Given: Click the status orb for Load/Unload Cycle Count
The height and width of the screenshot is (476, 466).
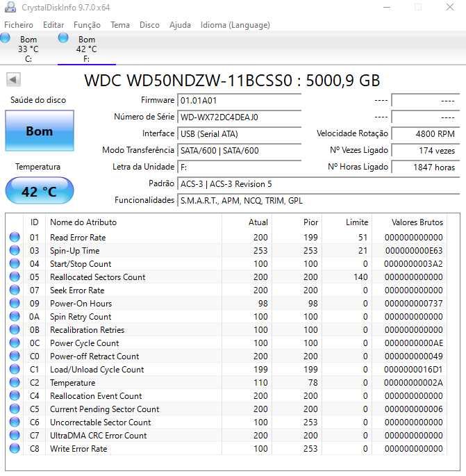Looking at the screenshot, I should (x=15, y=369).
